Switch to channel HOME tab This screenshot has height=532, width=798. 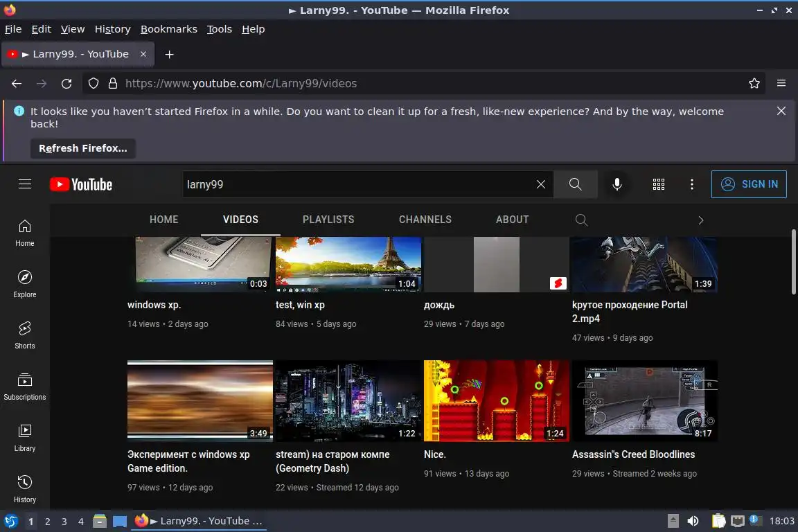(x=164, y=220)
